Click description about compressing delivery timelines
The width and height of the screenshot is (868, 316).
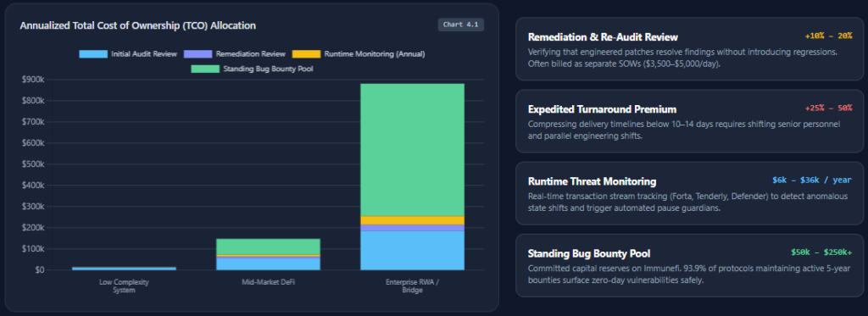point(684,130)
